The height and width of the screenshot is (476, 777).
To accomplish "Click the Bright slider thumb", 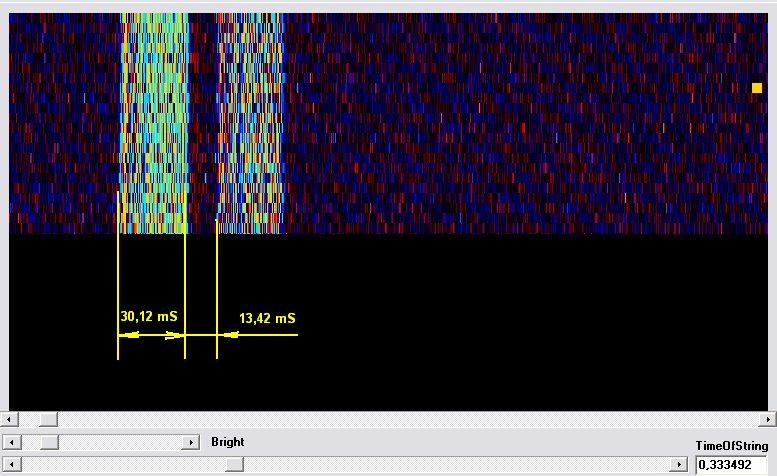I will (50, 442).
